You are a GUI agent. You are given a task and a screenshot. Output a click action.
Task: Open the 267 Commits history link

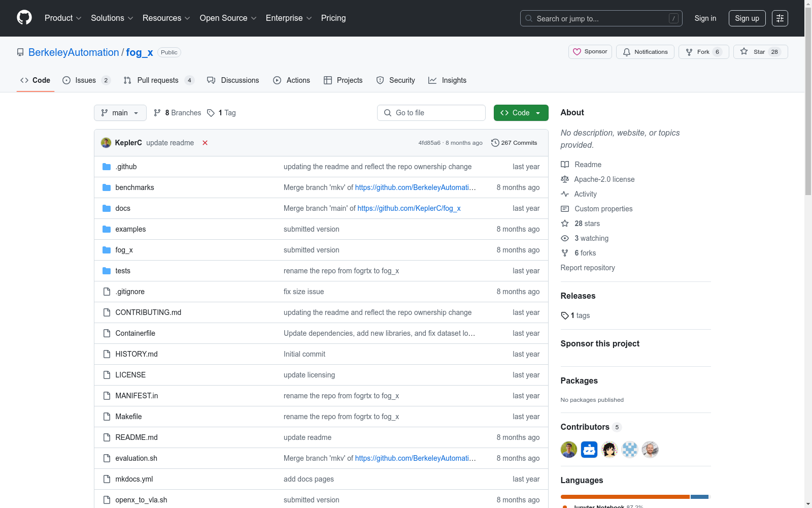point(514,143)
